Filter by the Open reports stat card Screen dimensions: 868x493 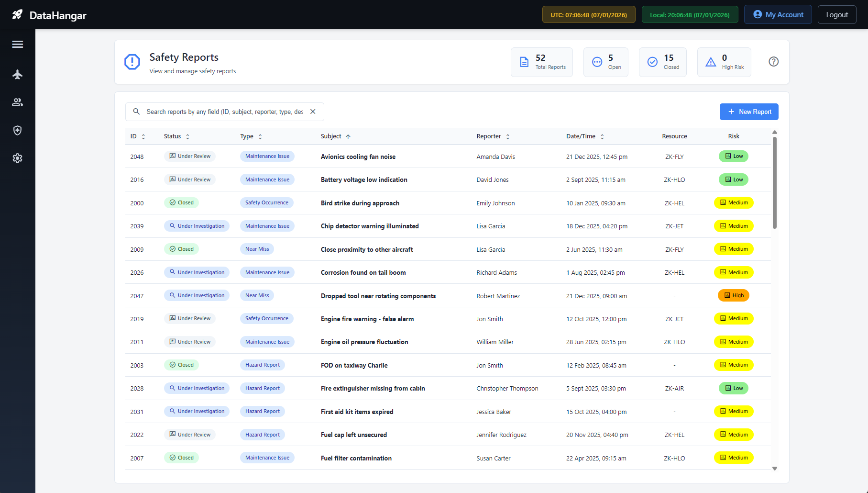coord(605,62)
